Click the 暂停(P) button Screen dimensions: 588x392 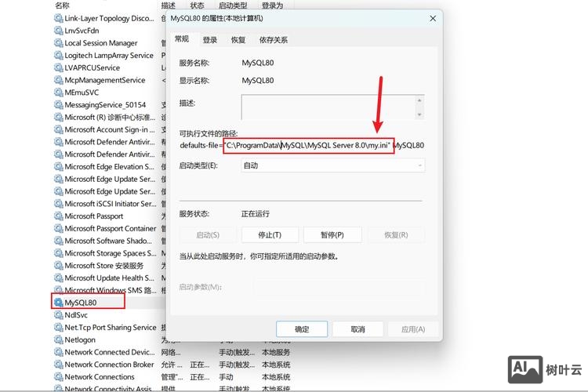332,235
